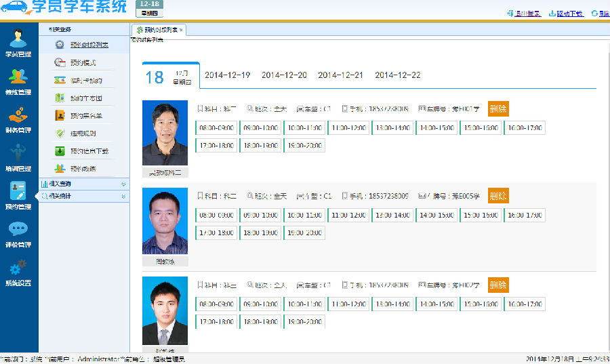This screenshot has width=610, height=364.
Task: Select the 2014-12-22 date tab
Action: point(397,75)
